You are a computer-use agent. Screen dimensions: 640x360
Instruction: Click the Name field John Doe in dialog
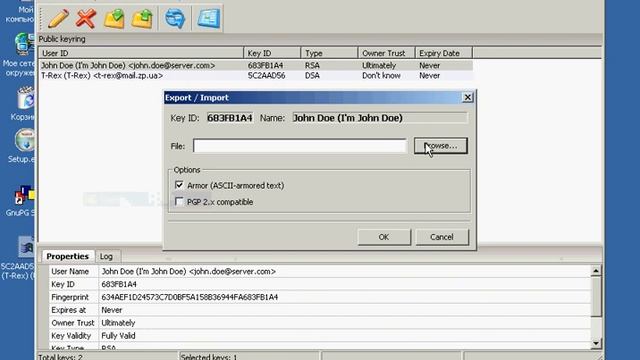tap(380, 118)
